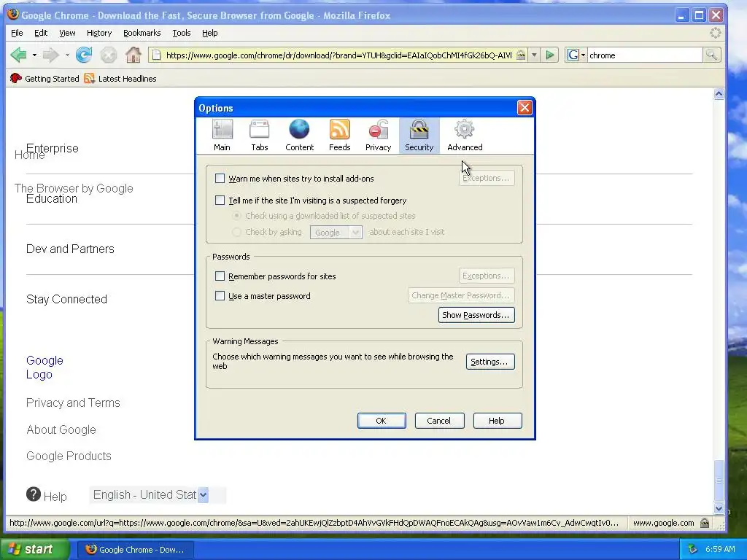Click the Dev and Partners heading
The width and height of the screenshot is (747, 560).
click(70, 249)
